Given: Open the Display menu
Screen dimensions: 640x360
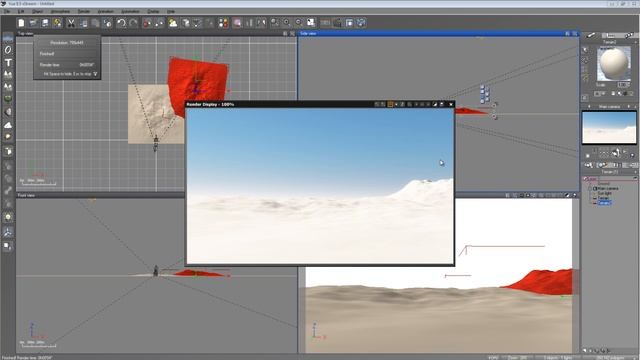Looking at the screenshot, I should 153,11.
